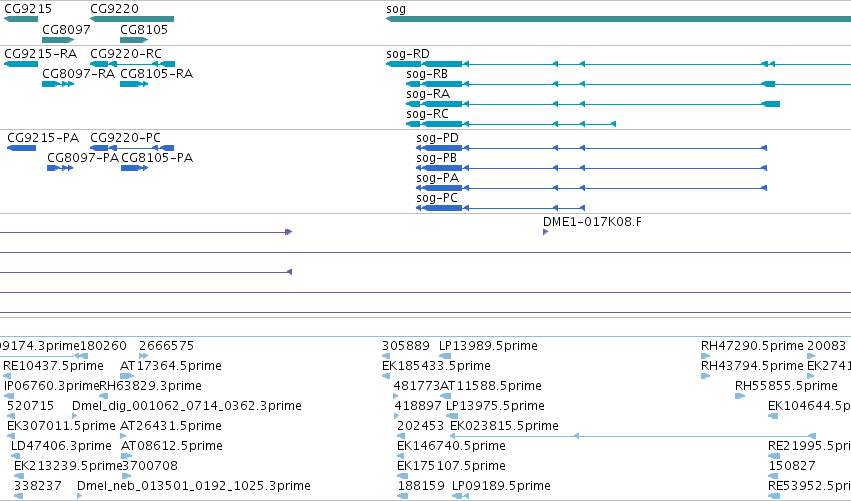This screenshot has height=501, width=851.
Task: Select feature 3700708
Action: coord(150,466)
